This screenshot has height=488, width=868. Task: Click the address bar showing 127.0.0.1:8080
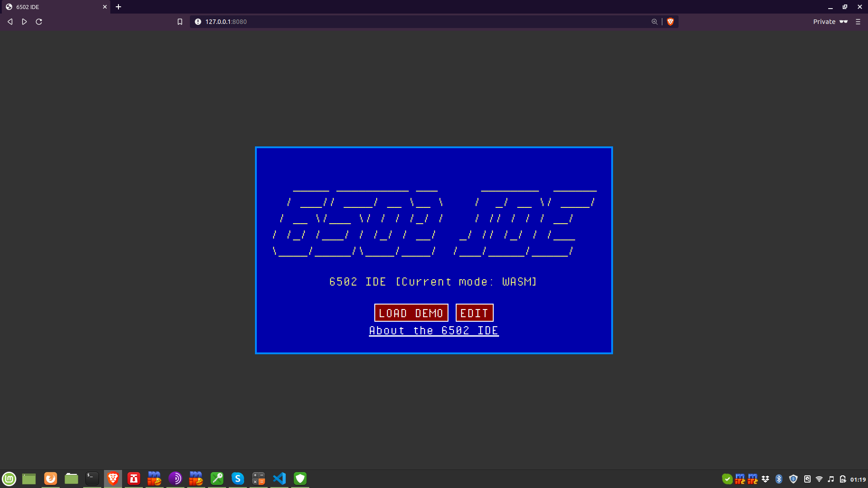[407, 22]
